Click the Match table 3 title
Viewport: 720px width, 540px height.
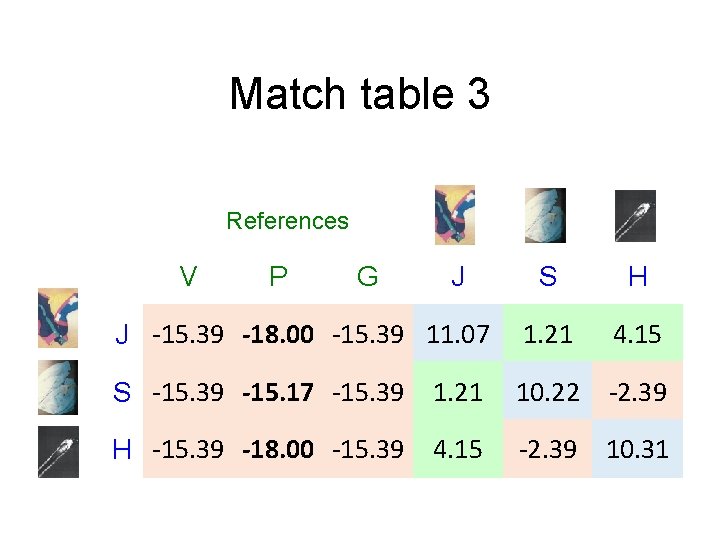[x=360, y=94]
